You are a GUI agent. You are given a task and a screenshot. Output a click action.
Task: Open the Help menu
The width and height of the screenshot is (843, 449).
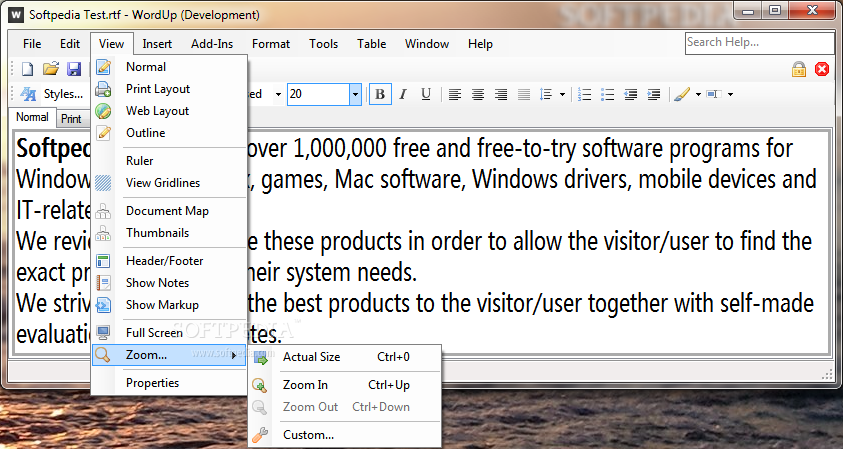coord(480,44)
